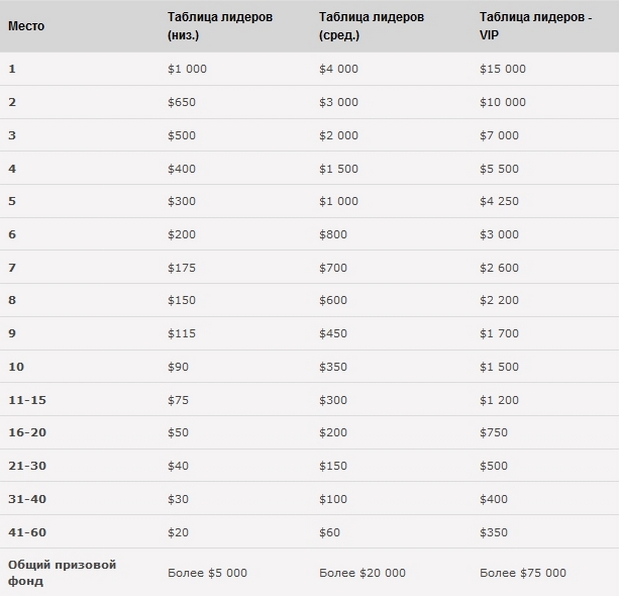620x596 pixels.
Task: Select the $15 000 VIP first prize
Action: coord(503,69)
